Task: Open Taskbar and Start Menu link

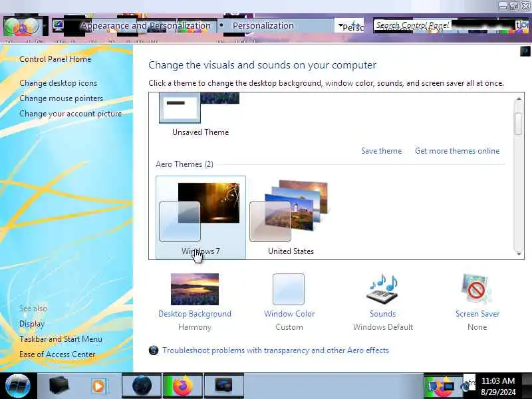Action: click(61, 339)
